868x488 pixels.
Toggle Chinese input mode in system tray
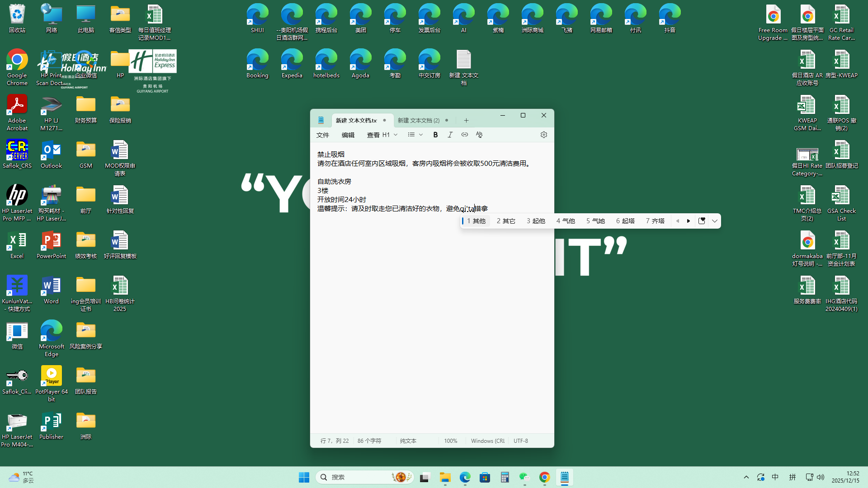[775, 477]
